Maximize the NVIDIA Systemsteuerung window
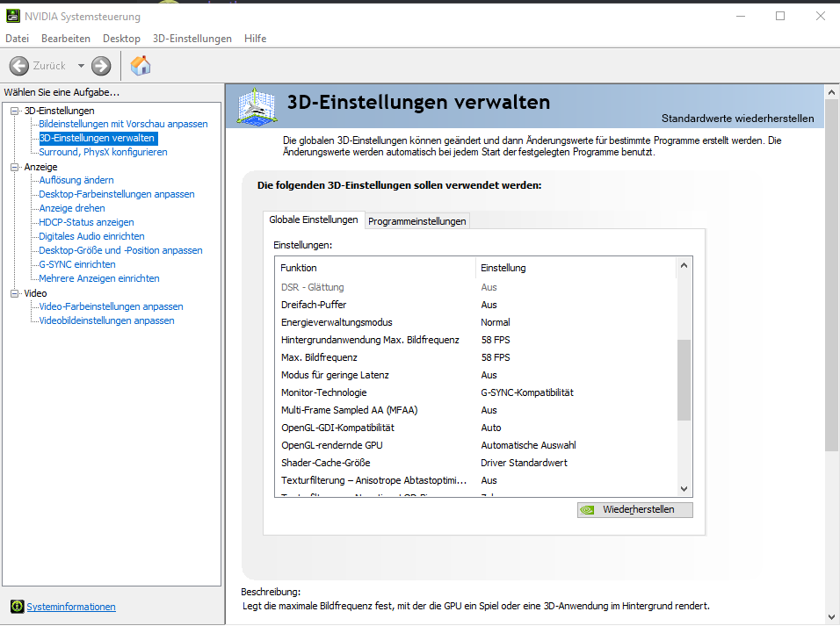This screenshot has height=626, width=840. click(x=780, y=16)
